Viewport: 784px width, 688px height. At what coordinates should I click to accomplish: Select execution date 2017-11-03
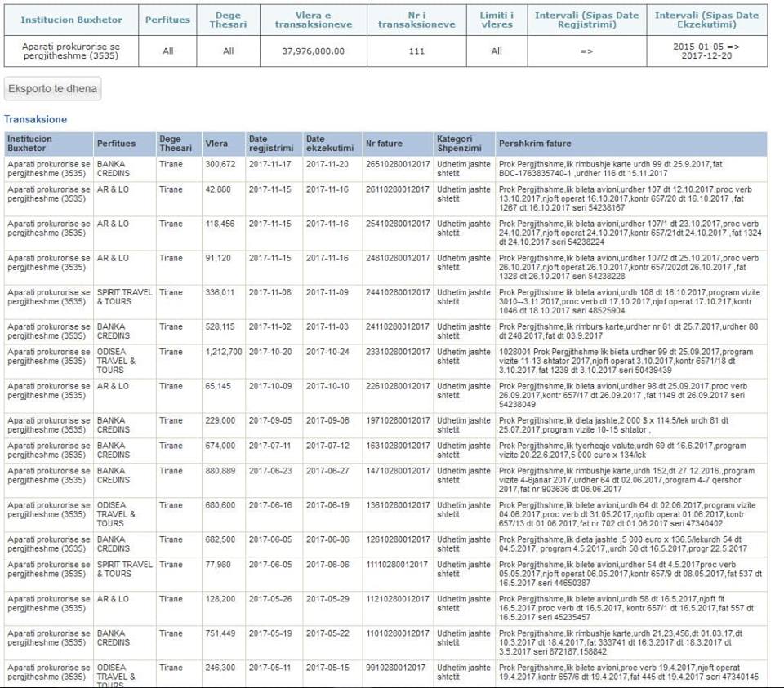(327, 326)
